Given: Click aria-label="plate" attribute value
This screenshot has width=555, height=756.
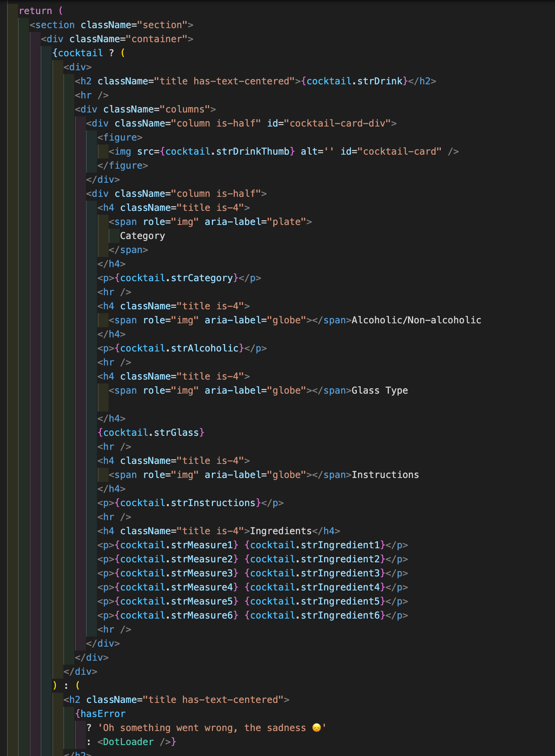Looking at the screenshot, I should pos(286,222).
